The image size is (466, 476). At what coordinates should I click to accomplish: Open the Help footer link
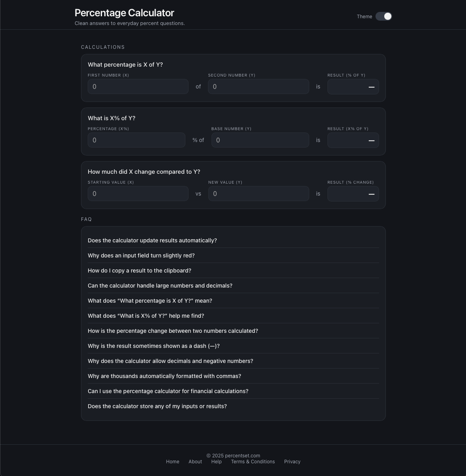pos(216,462)
